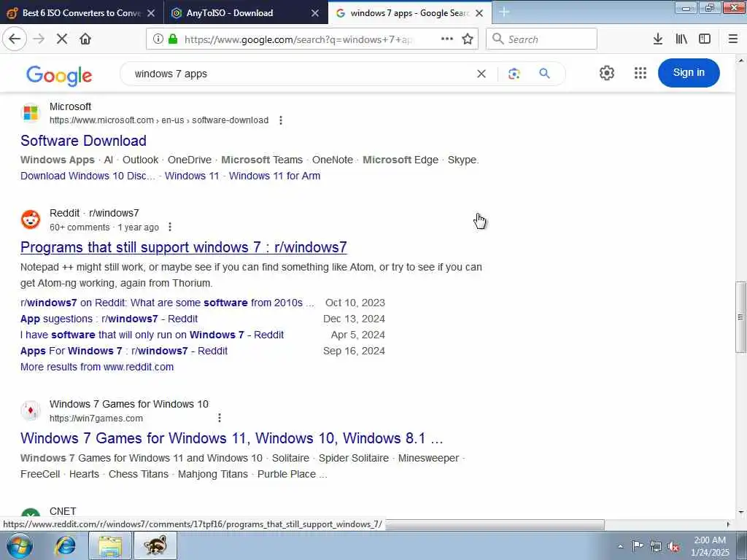This screenshot has width=747, height=560.
Task: Open Programs that still support windows 7
Action: 183,247
